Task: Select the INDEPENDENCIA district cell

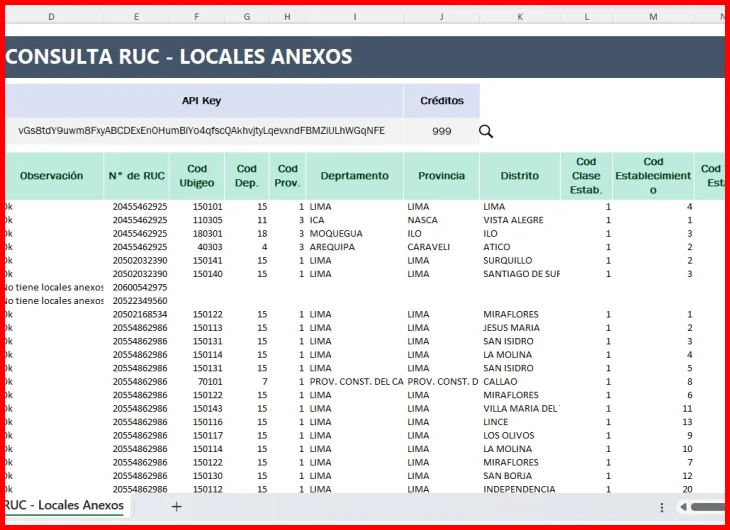Action: [520, 489]
